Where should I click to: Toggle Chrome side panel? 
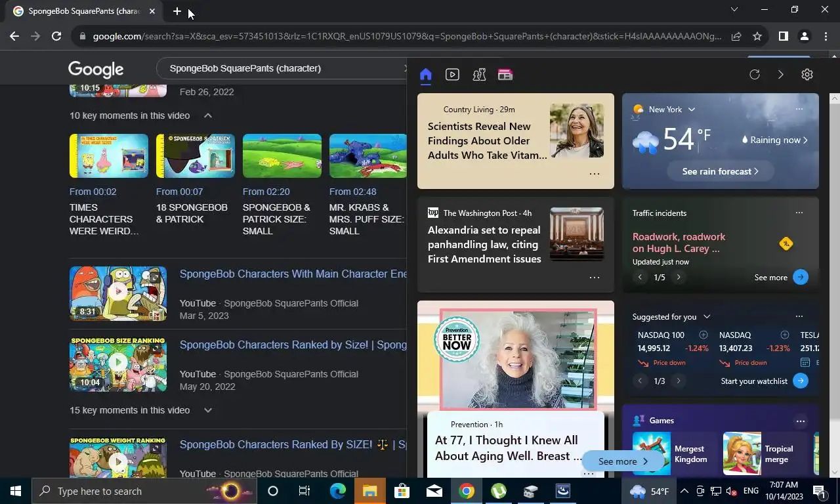click(783, 37)
